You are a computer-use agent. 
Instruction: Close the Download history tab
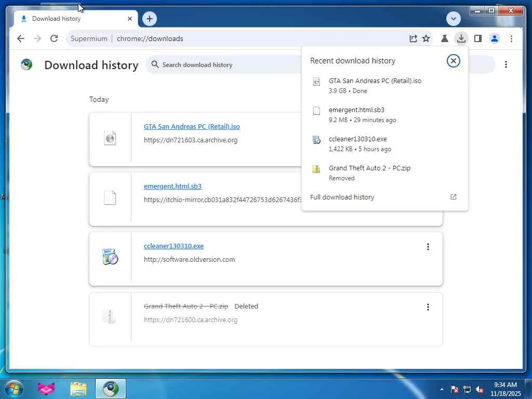point(129,19)
